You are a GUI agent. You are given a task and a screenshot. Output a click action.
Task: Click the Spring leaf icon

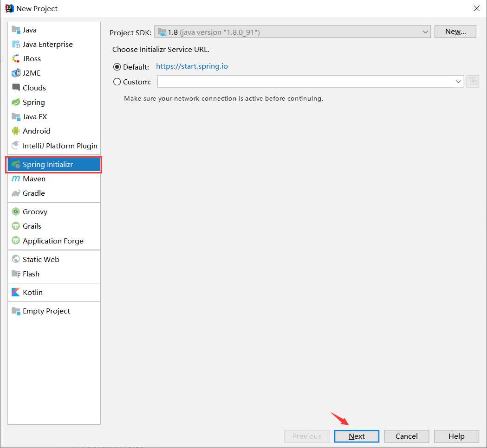click(16, 102)
